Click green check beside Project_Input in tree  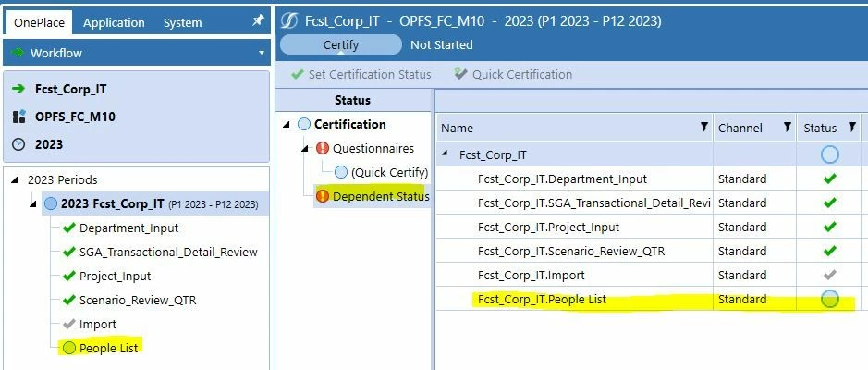pos(69,276)
